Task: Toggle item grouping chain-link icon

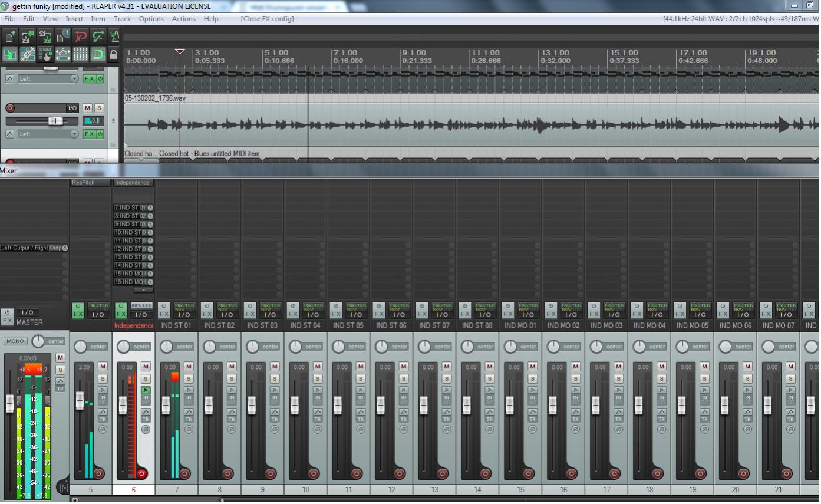Action: point(27,55)
